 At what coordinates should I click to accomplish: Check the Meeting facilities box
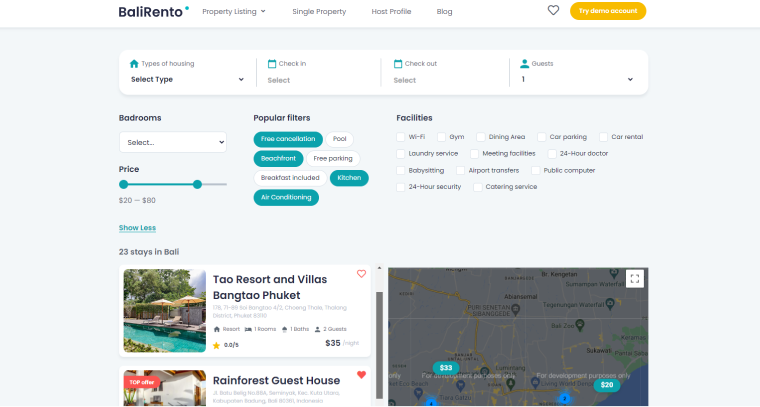click(x=475, y=154)
